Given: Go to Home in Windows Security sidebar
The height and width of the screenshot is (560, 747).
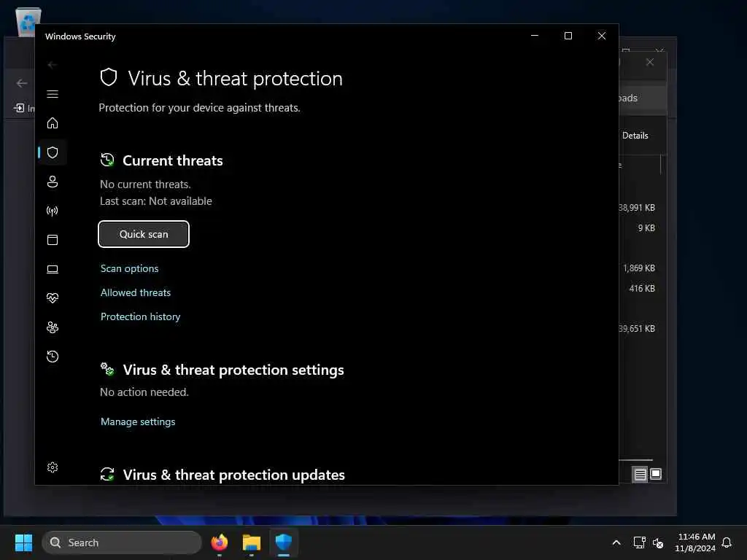Looking at the screenshot, I should coord(53,122).
